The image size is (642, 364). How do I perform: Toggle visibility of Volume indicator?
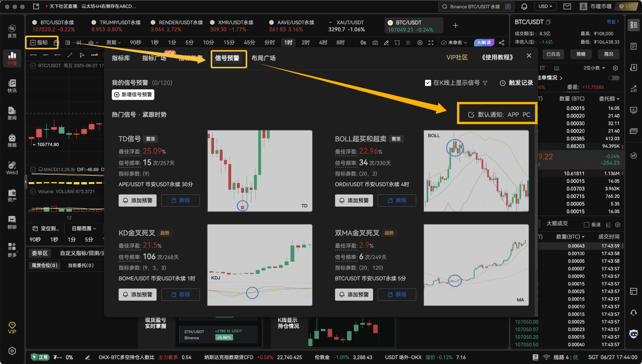(x=33, y=191)
